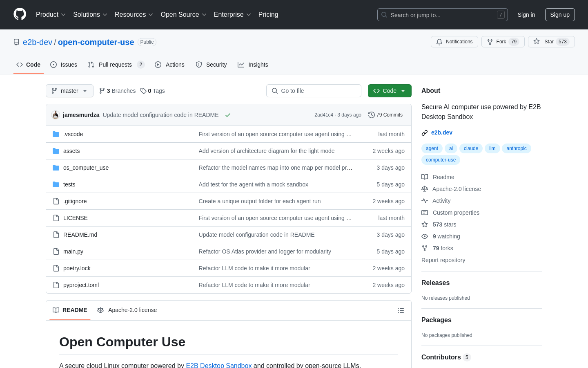Image resolution: width=588 pixels, height=368 pixels.
Task: Switch to the Pull requests tab
Action: [116, 65]
